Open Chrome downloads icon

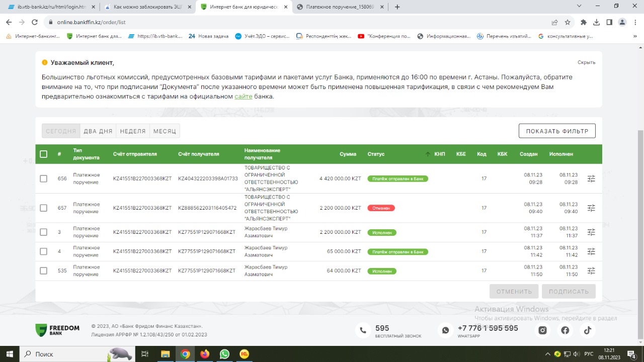click(x=596, y=22)
